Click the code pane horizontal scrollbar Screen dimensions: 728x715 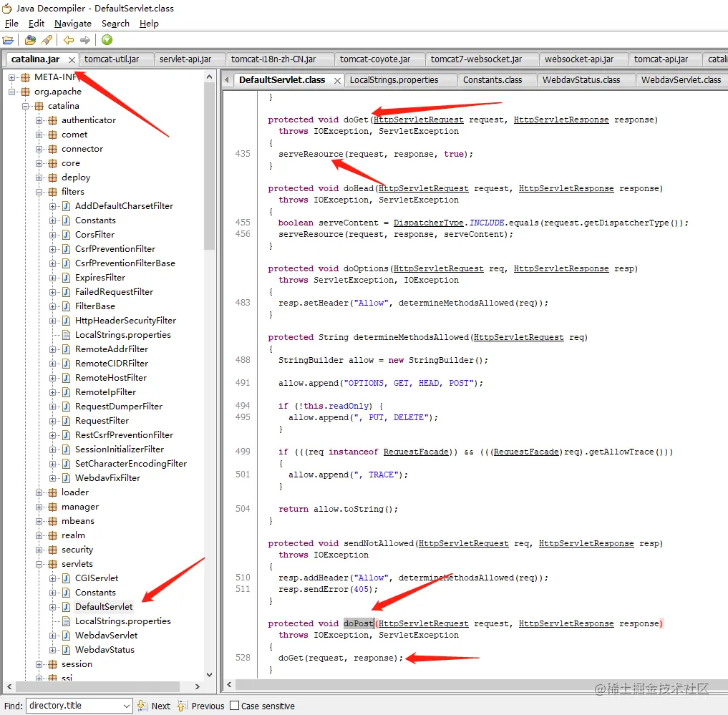pos(480,685)
